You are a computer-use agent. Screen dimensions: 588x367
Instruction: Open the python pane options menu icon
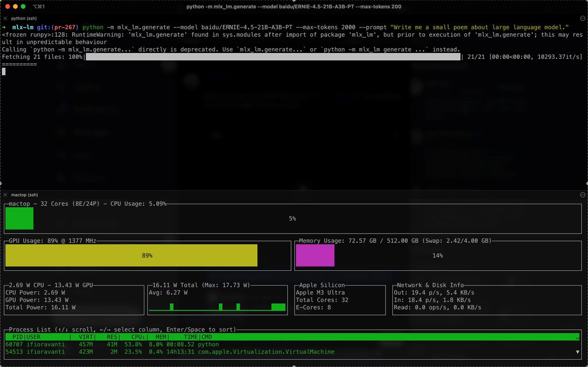click(583, 18)
